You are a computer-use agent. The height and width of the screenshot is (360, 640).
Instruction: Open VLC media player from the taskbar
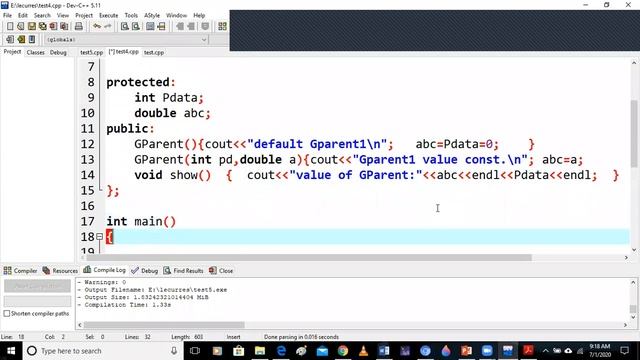coord(363,351)
